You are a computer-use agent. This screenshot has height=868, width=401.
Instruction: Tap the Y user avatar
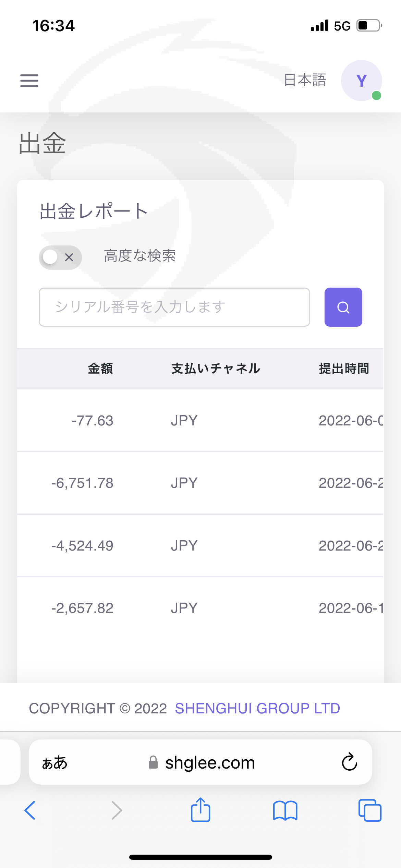point(361,81)
